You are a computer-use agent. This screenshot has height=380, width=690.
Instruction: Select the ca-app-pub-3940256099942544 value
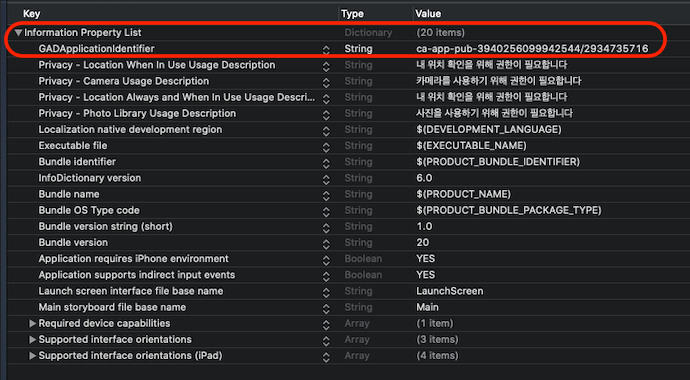point(532,49)
